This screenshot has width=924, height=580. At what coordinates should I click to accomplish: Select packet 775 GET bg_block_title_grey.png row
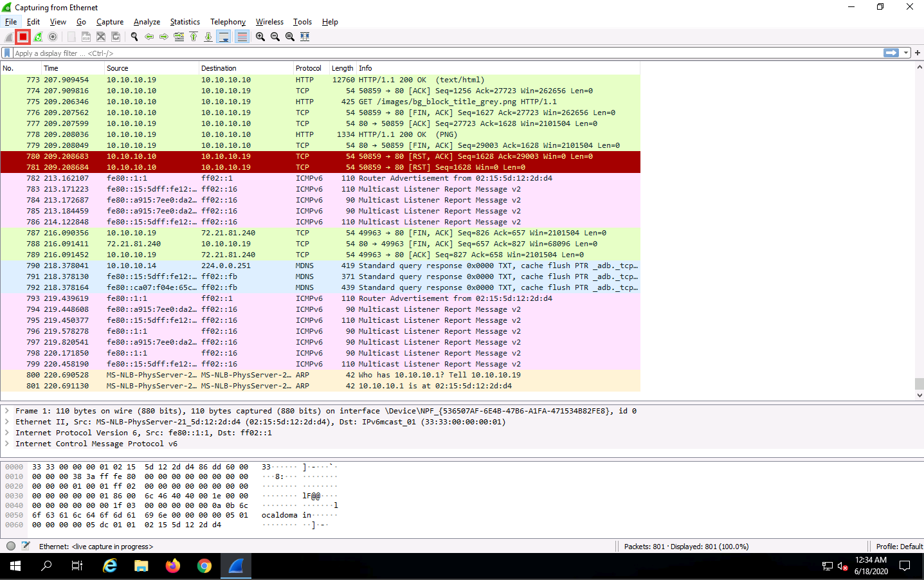pyautogui.click(x=320, y=102)
